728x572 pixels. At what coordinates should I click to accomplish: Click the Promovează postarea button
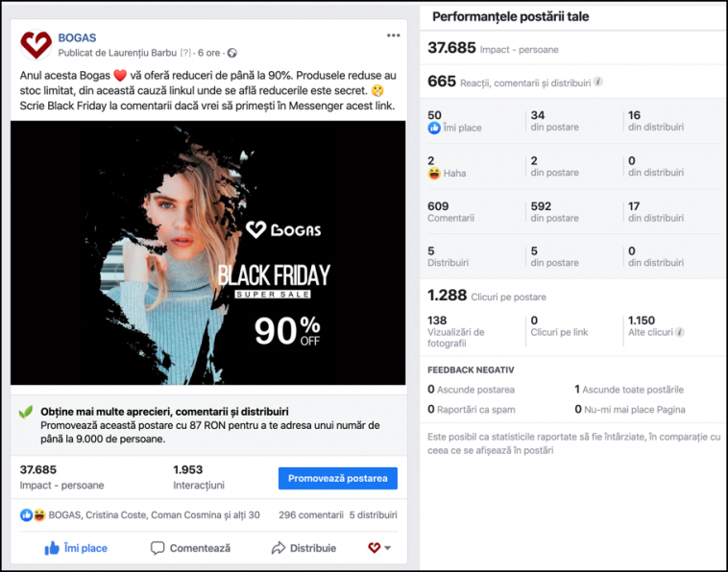tap(337, 478)
